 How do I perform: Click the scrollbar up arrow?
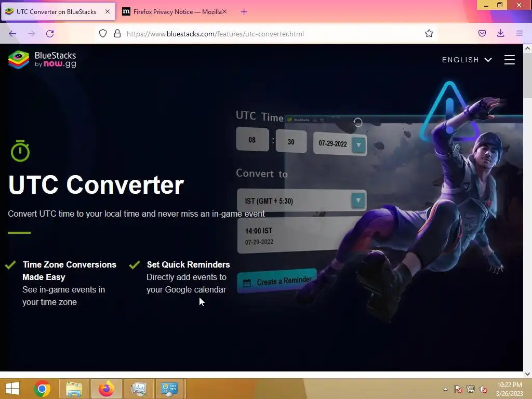(x=527, y=48)
